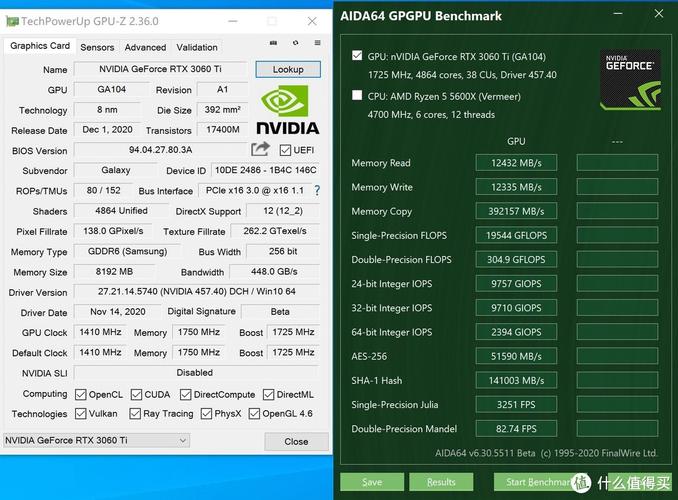Click the Texture Fillrate 262.2 GTexel/s field
678x500 pixels.
[275, 231]
